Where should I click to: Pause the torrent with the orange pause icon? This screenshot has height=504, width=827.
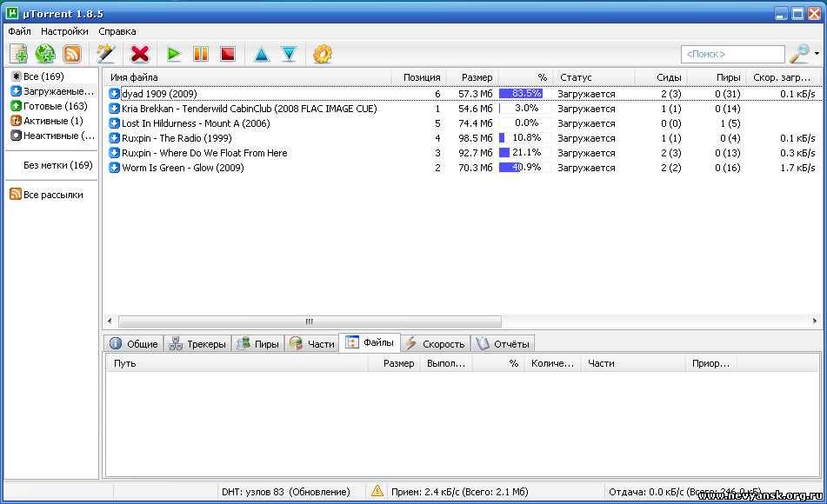tap(201, 54)
